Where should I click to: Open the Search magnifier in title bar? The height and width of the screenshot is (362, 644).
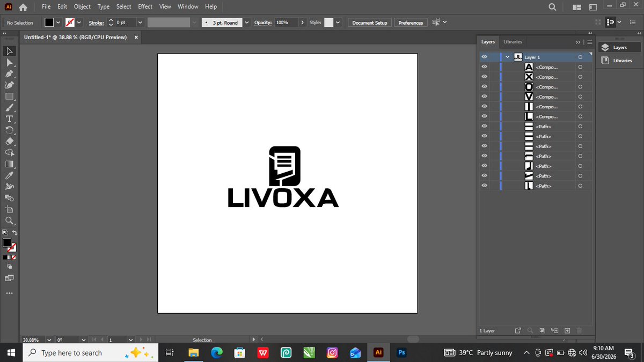[x=552, y=7]
